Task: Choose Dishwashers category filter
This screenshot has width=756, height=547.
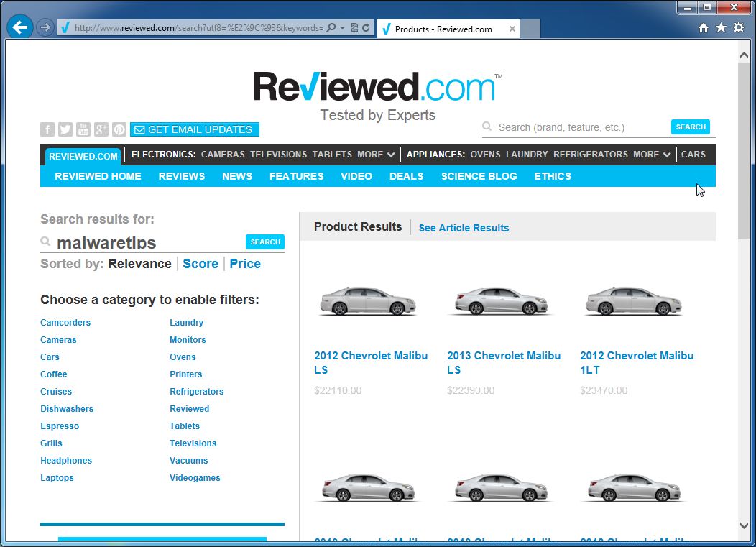Action: pyautogui.click(x=67, y=408)
